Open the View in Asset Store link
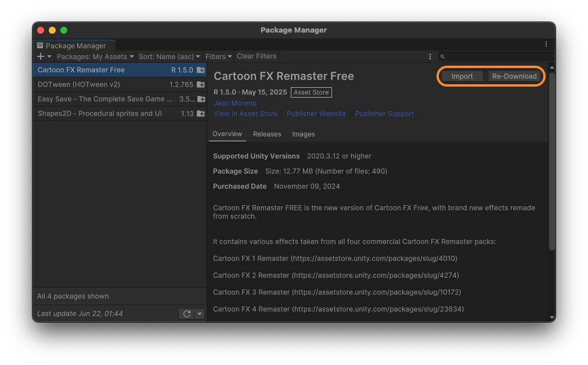Image resolution: width=588 pixels, height=365 pixels. pos(246,114)
